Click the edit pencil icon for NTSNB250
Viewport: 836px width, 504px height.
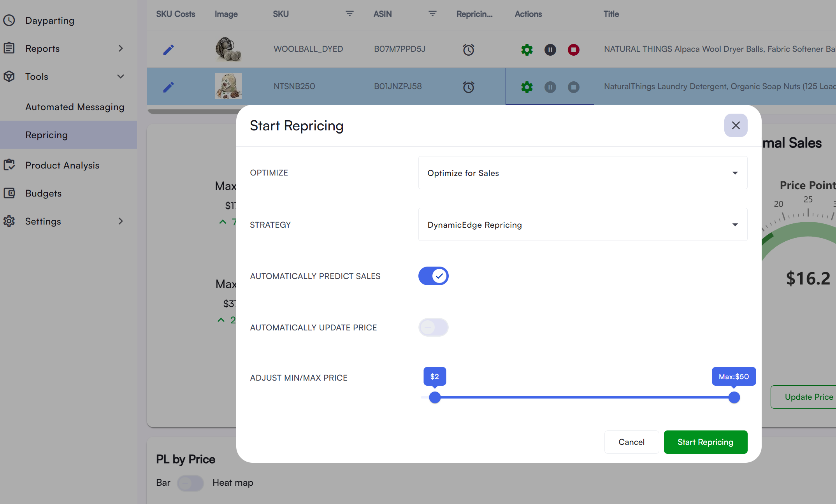tap(168, 87)
